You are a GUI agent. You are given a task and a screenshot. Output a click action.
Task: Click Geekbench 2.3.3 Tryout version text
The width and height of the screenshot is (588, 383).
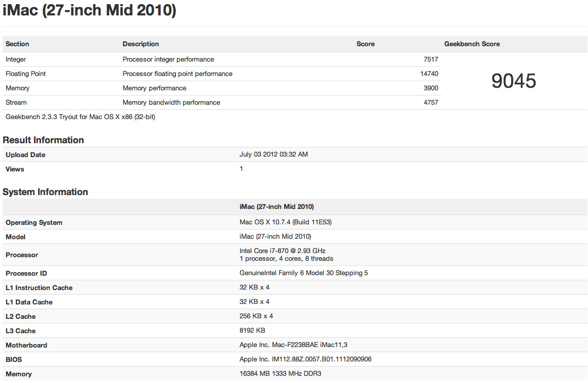[x=80, y=117]
